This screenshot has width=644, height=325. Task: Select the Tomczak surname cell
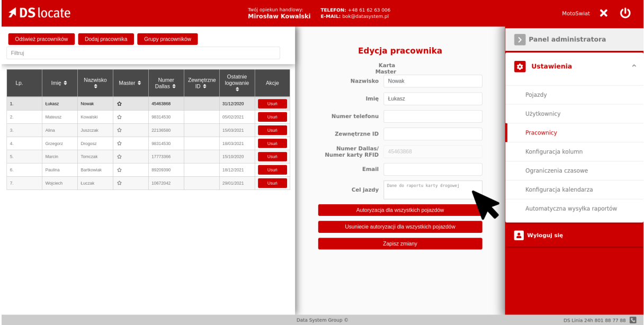click(x=95, y=157)
